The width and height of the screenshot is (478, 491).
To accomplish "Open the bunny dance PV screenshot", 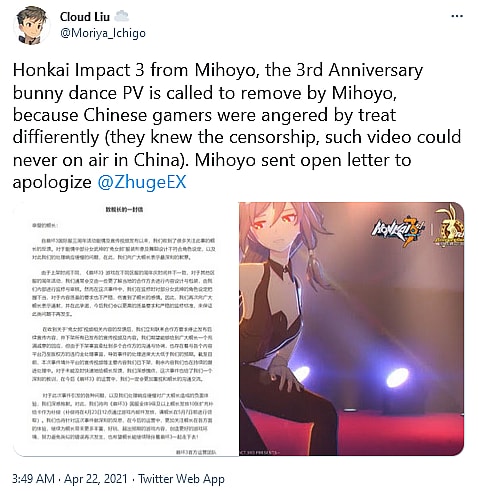I will coord(352,329).
